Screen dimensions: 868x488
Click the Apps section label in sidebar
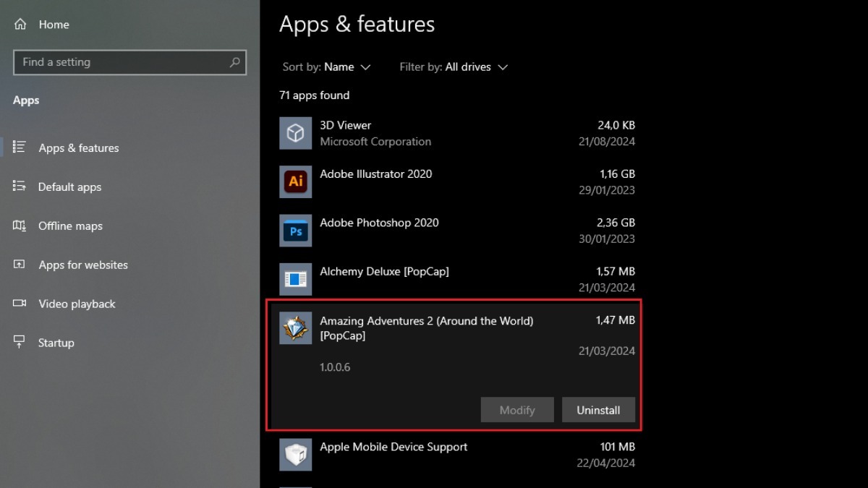tap(26, 100)
